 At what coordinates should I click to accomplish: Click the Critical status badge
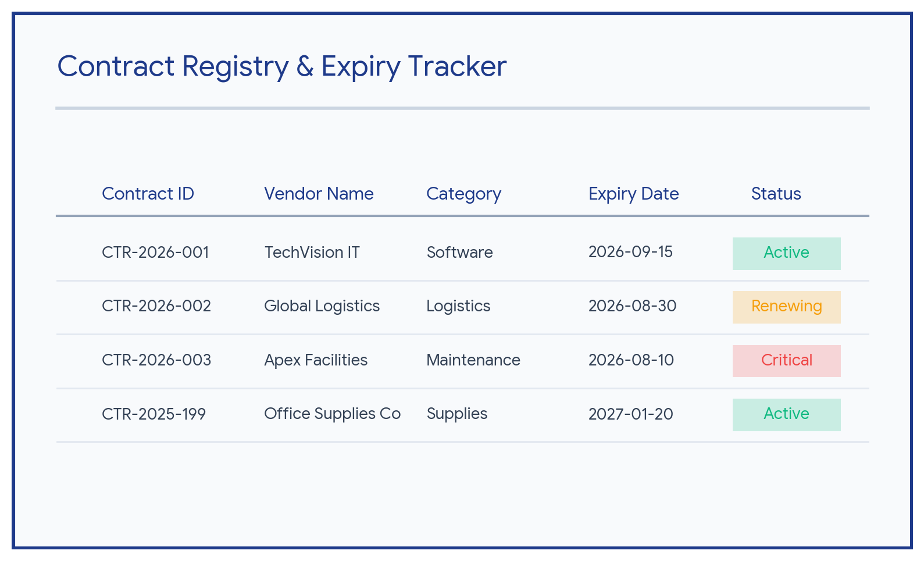786,361
